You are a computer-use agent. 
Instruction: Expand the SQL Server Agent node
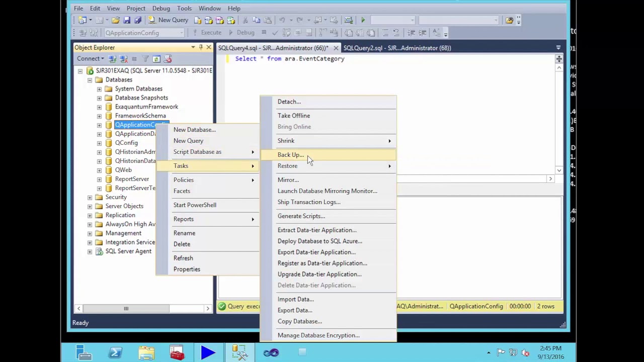point(90,252)
